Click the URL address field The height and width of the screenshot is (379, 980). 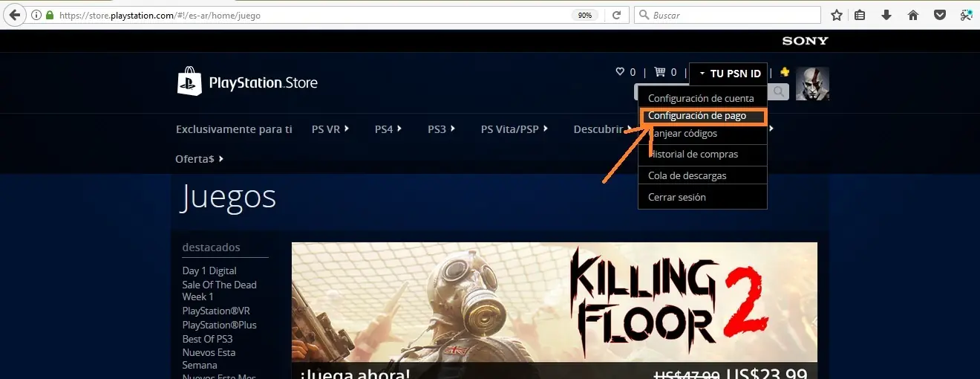pos(312,15)
